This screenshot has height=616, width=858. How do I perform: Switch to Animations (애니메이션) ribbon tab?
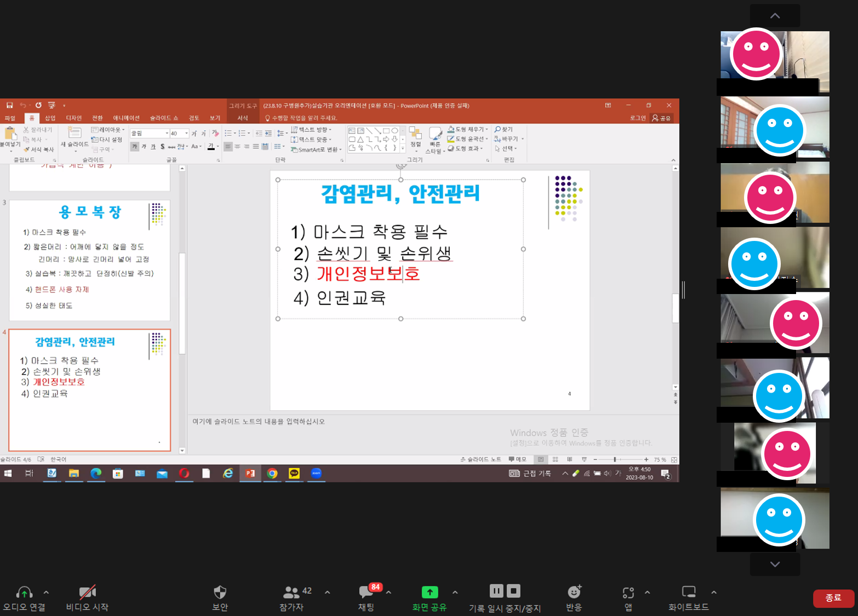click(126, 118)
